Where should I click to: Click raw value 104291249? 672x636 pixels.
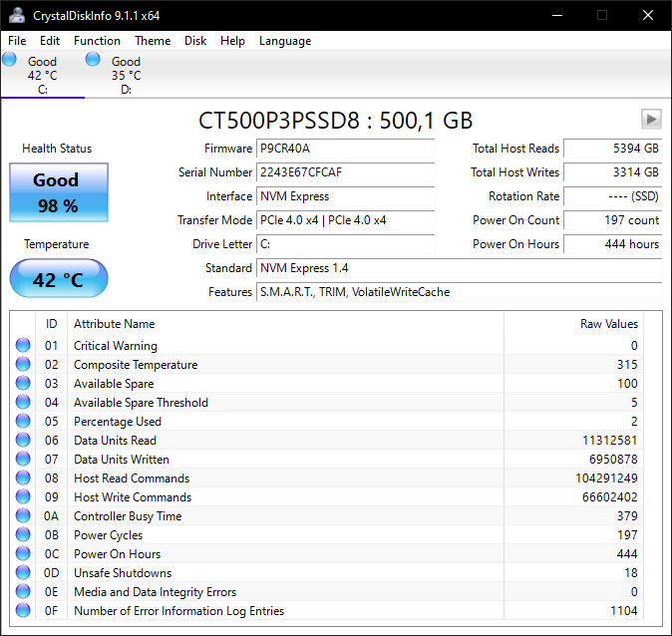pos(606,478)
